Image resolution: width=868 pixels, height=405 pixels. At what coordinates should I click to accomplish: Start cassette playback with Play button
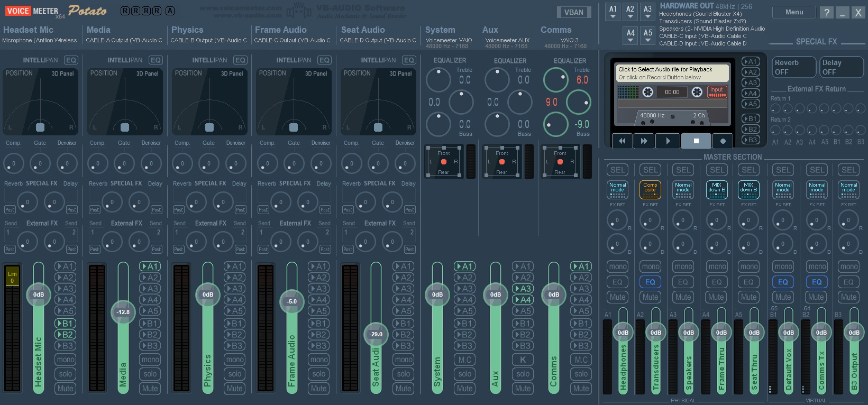pyautogui.click(x=668, y=141)
